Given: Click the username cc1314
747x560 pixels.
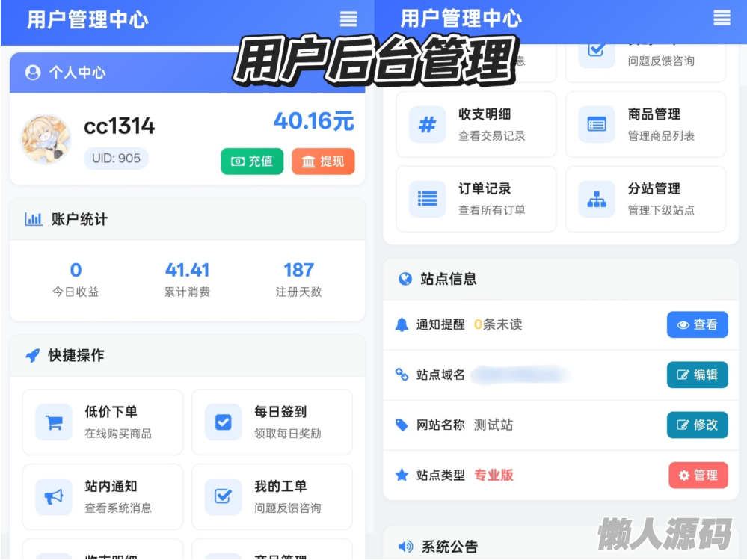Looking at the screenshot, I should point(119,126).
